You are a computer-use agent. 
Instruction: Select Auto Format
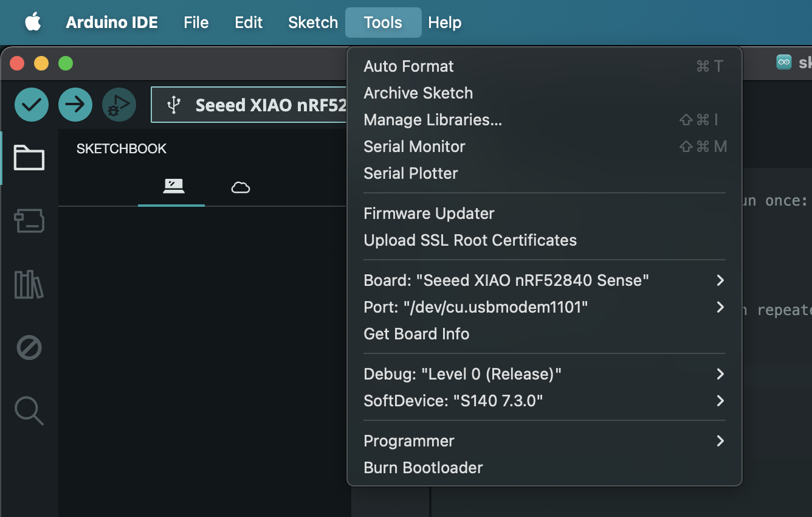pos(545,66)
